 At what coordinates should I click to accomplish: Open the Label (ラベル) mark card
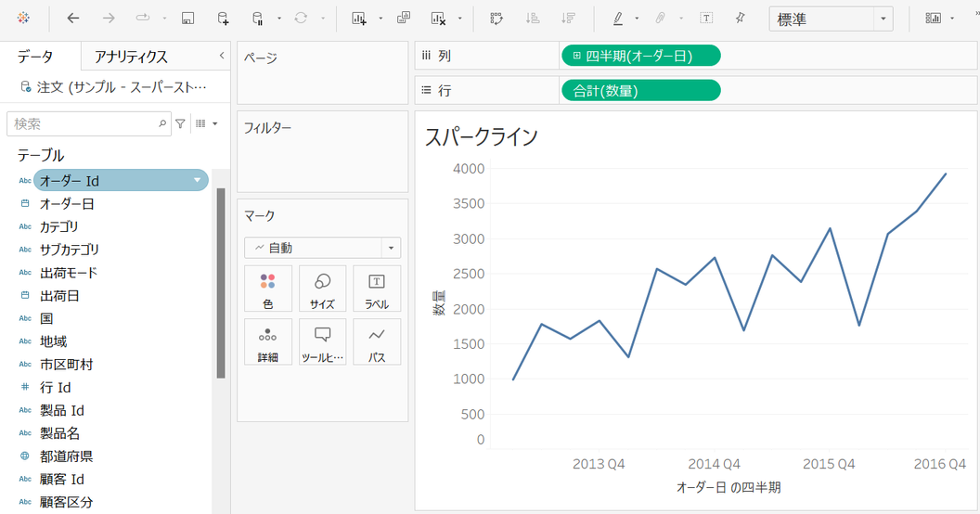(377, 289)
